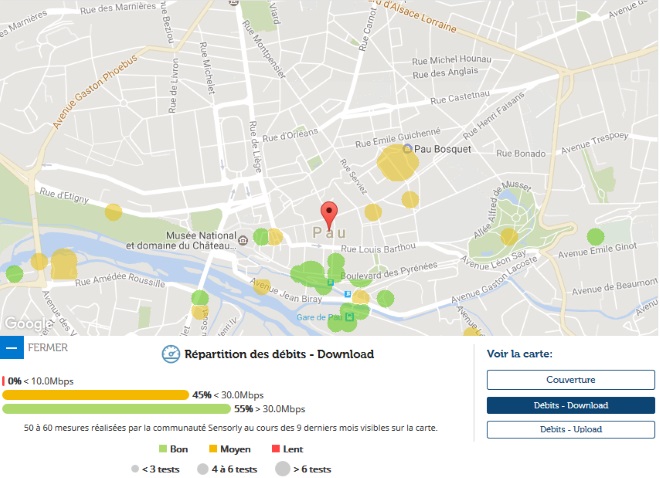Click the yellow 45% download speed bar
Screen dimensions: 660x478
click(x=95, y=395)
